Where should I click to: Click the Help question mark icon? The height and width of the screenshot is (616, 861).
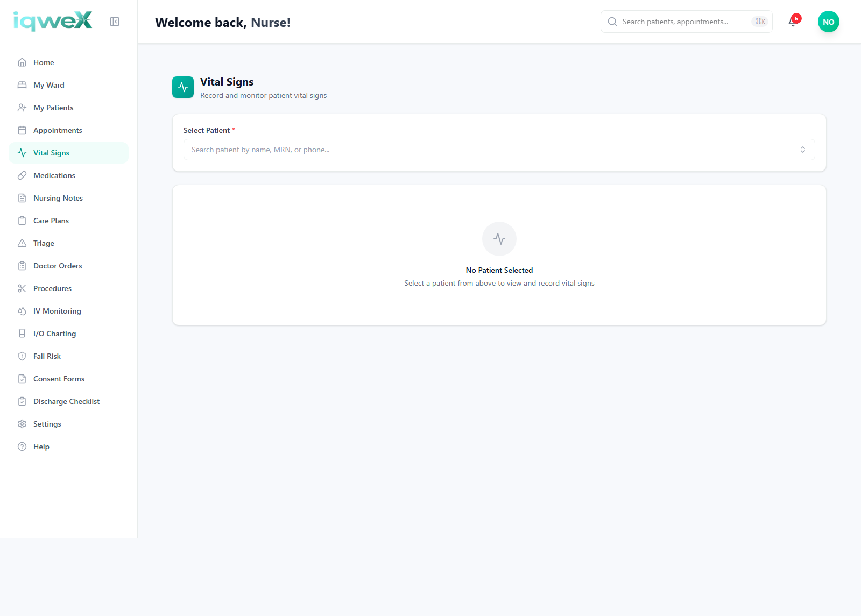point(22,447)
